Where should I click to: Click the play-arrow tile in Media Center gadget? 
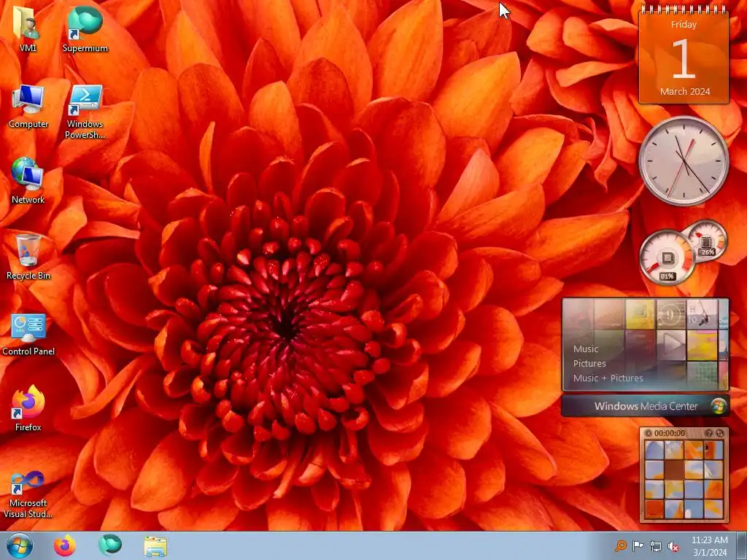[671, 344]
